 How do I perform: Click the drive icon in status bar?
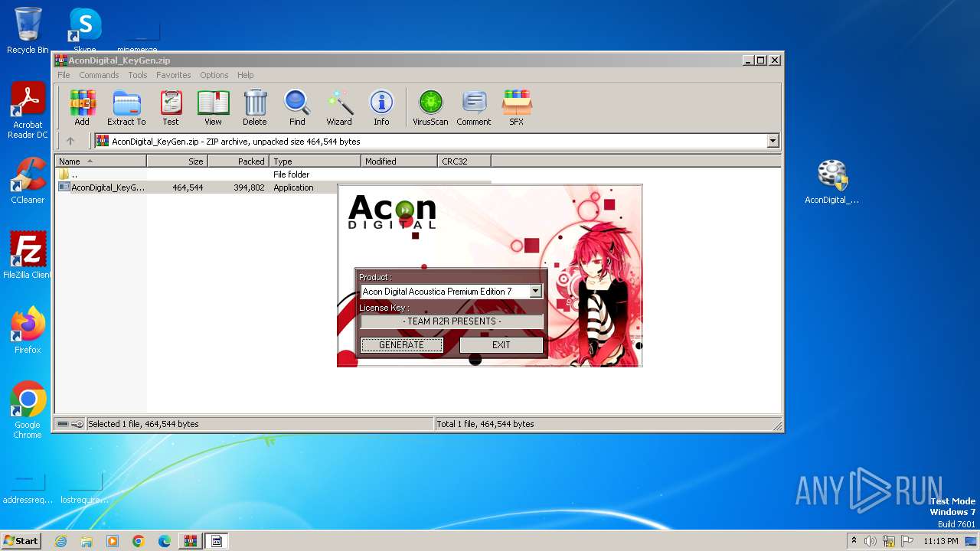[x=63, y=424]
